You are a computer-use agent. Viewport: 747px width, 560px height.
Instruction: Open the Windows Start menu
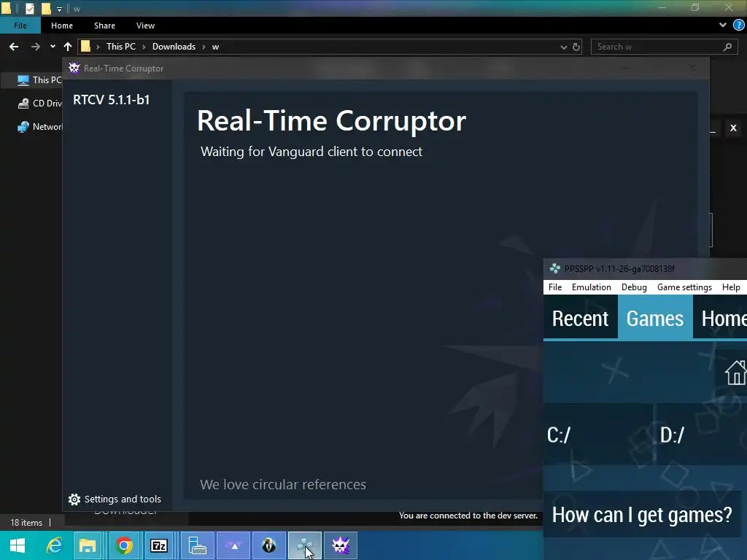pos(18,545)
